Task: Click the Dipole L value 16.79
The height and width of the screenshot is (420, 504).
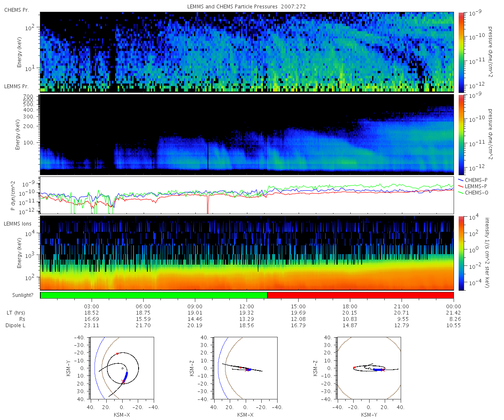Action: pos(298,325)
